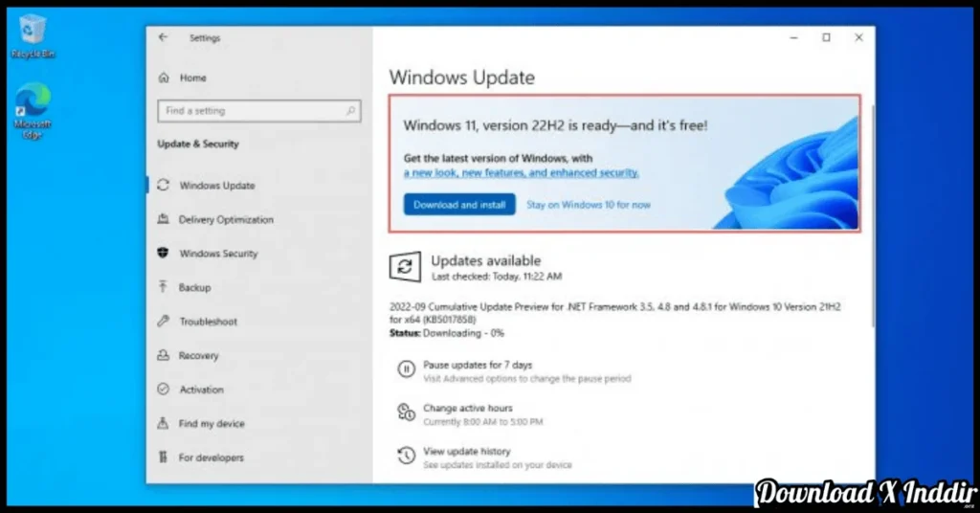Click the Windows Security shield icon

163,253
